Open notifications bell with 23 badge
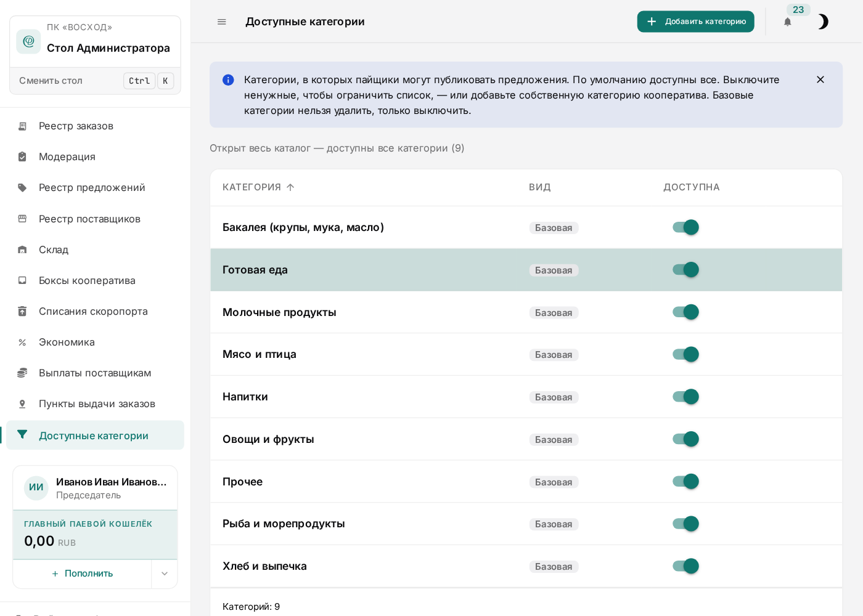Image resolution: width=863 pixels, height=616 pixels. pos(787,22)
